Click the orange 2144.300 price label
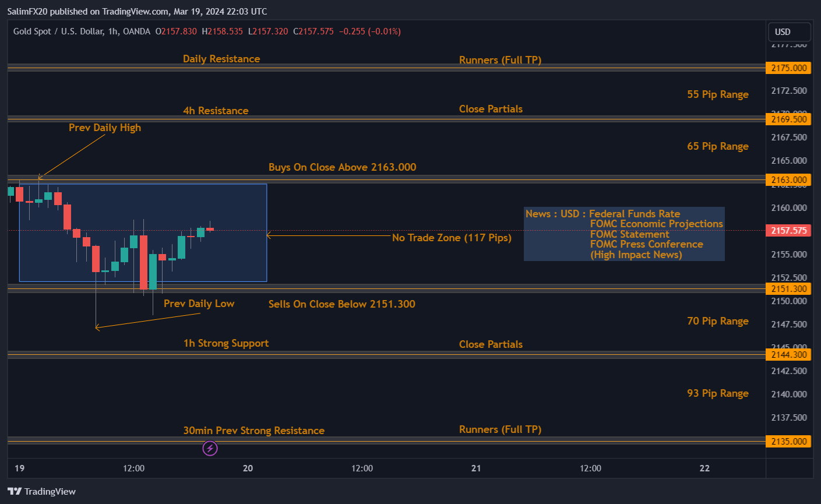Image resolution: width=821 pixels, height=504 pixels. (788, 354)
